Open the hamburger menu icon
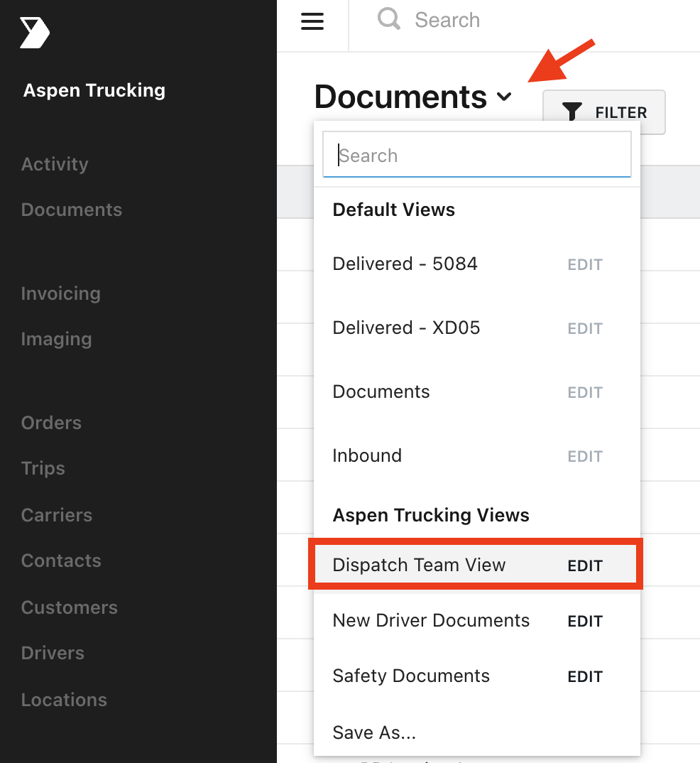This screenshot has width=700, height=763. [312, 21]
